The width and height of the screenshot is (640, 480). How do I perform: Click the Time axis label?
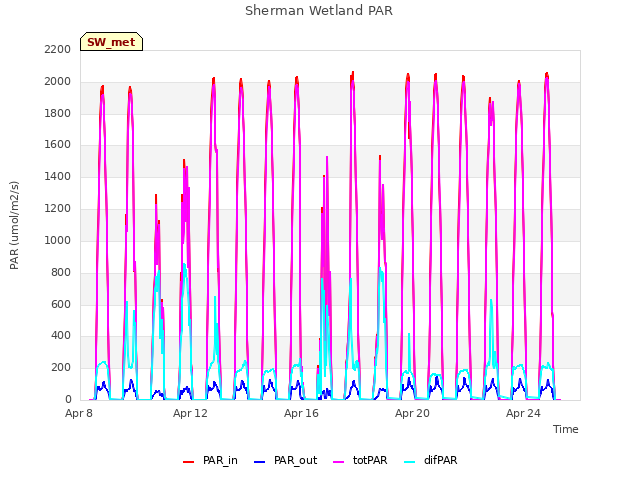coord(565,429)
